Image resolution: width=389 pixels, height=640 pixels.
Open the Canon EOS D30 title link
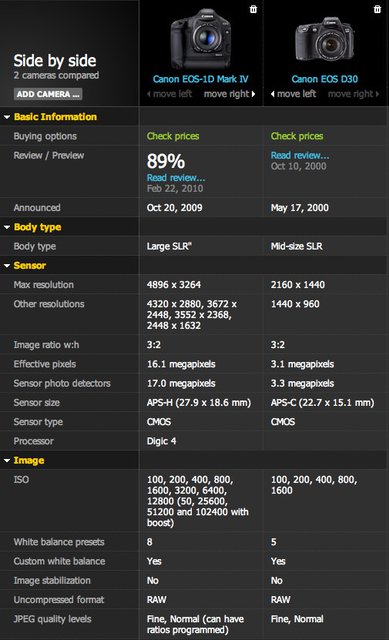point(325,79)
